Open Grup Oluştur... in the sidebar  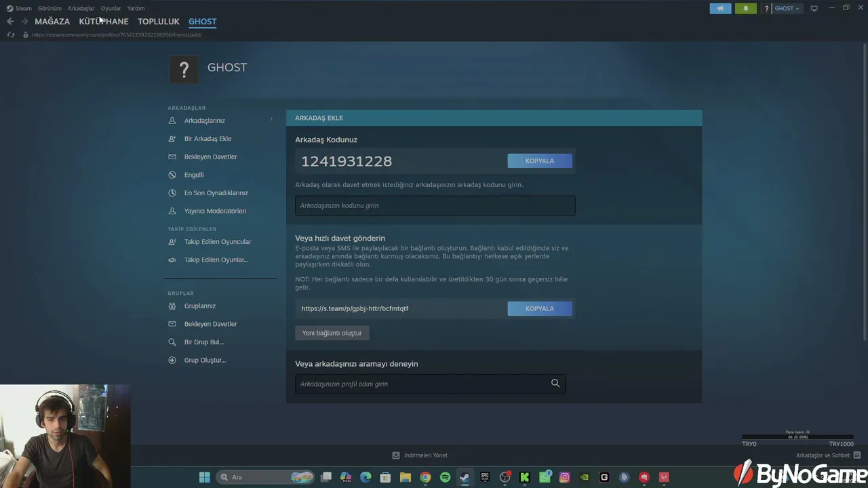point(205,361)
